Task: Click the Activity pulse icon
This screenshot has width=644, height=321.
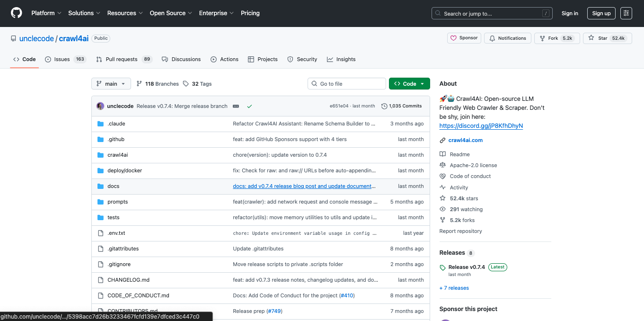Action: click(x=442, y=187)
